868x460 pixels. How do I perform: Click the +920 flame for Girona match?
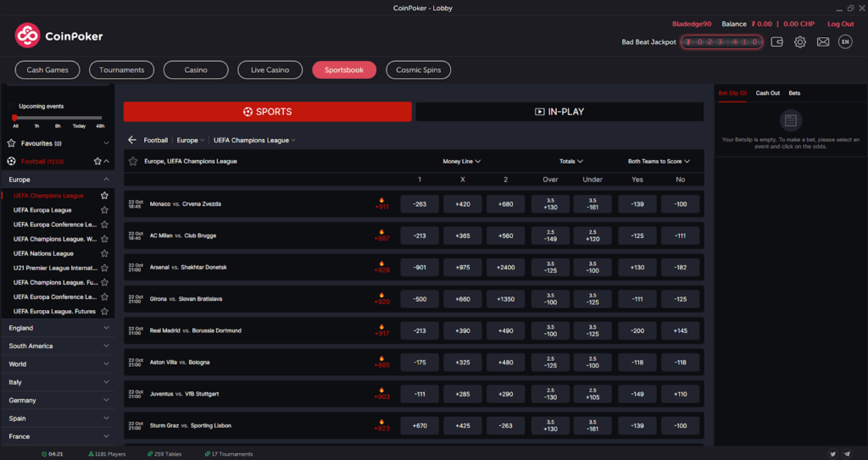pos(381,299)
